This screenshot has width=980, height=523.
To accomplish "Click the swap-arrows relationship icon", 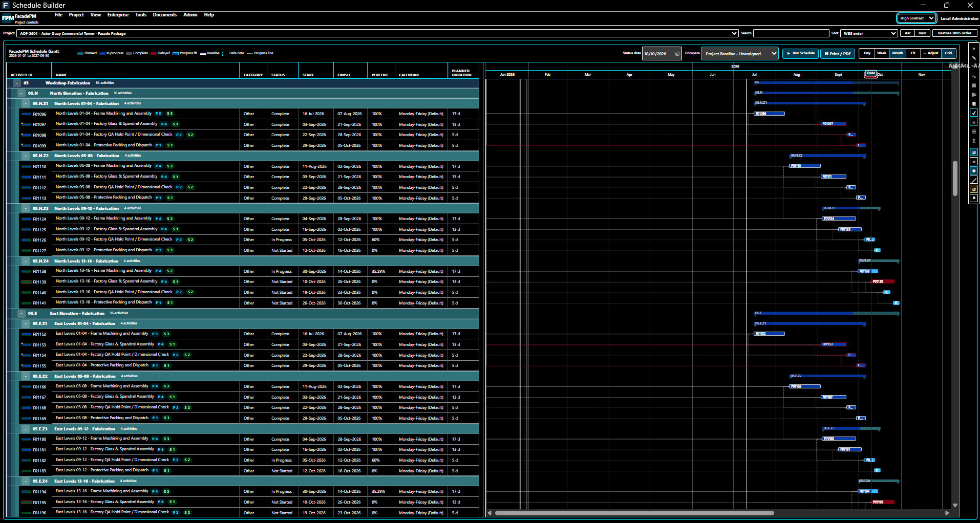I will point(974,152).
